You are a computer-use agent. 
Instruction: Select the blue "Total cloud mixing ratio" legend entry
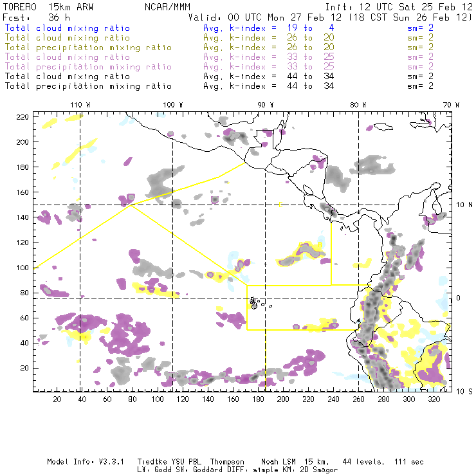coord(68,28)
